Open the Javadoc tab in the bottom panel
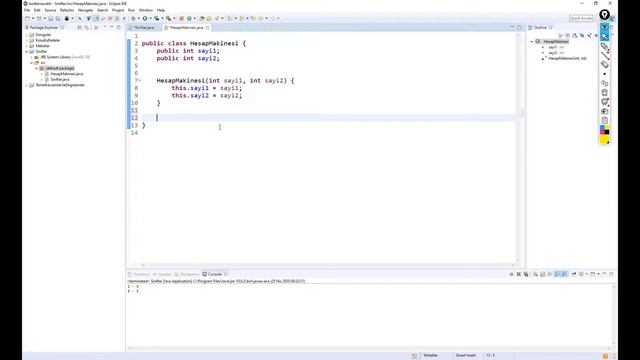The width and height of the screenshot is (640, 360). (x=162, y=274)
